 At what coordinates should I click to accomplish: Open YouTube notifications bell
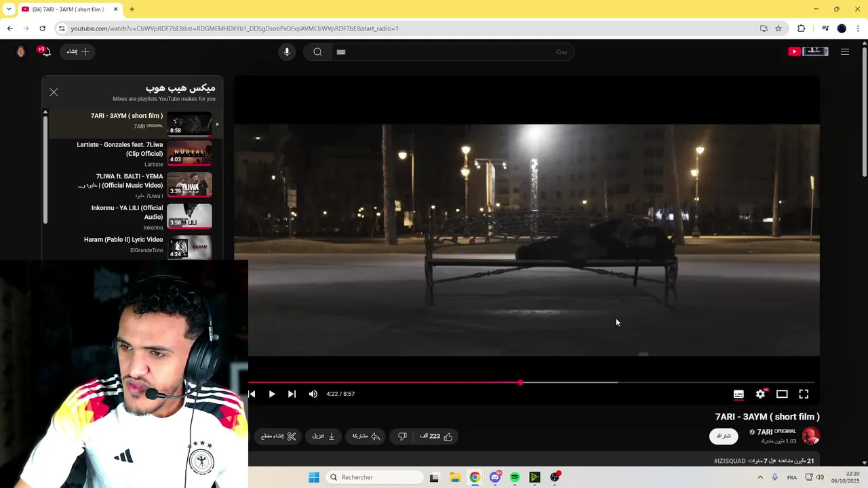(x=45, y=52)
